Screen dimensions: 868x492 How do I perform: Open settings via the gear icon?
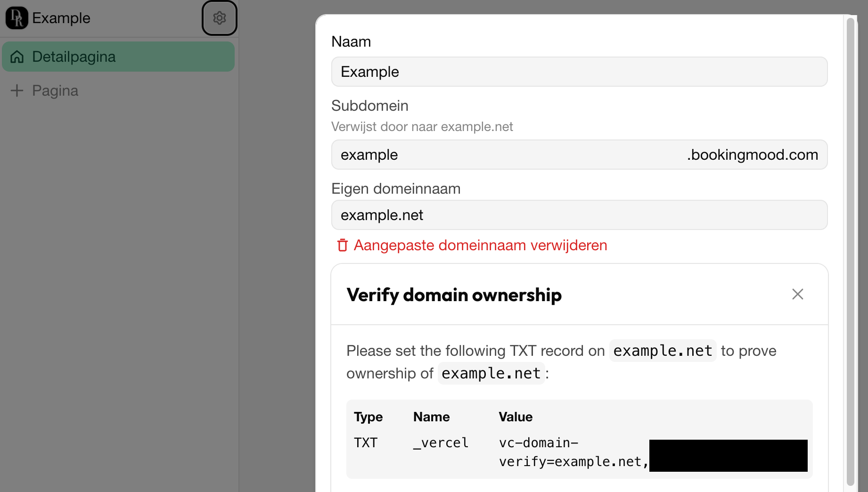click(220, 18)
